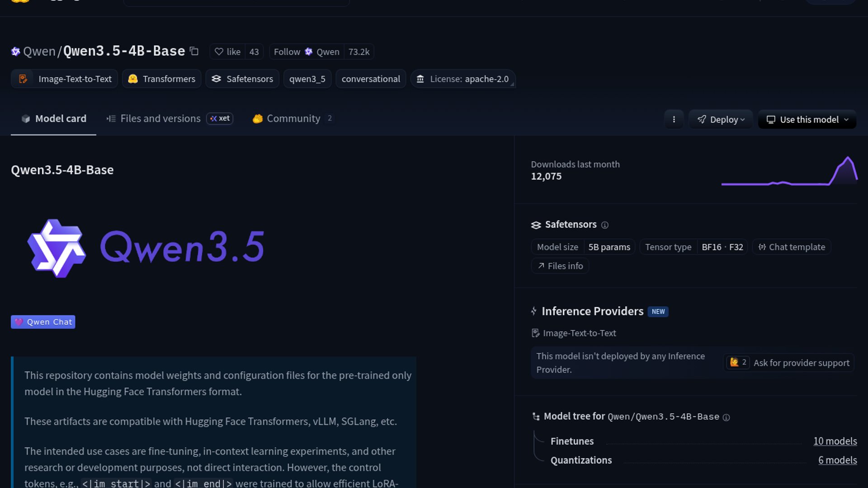Click the Model tree info icon
868x488 pixels.
click(726, 418)
